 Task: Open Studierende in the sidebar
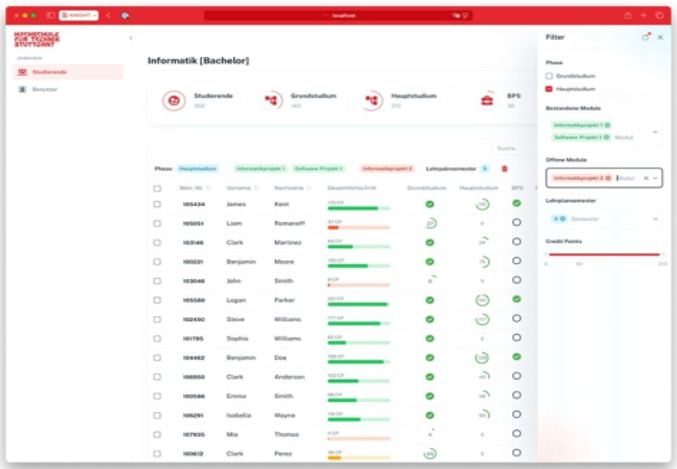coord(68,72)
